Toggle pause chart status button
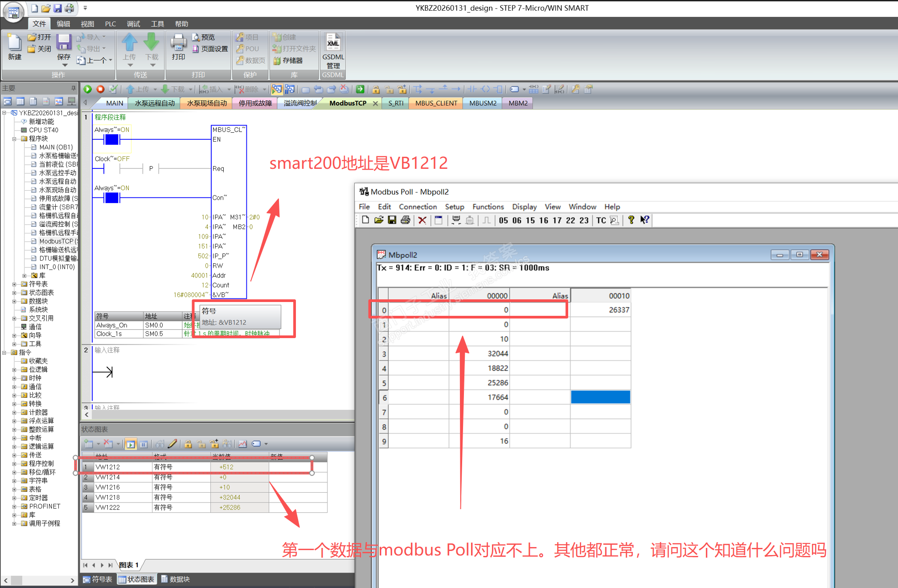Screen dimensions: 898x588 coord(144,444)
